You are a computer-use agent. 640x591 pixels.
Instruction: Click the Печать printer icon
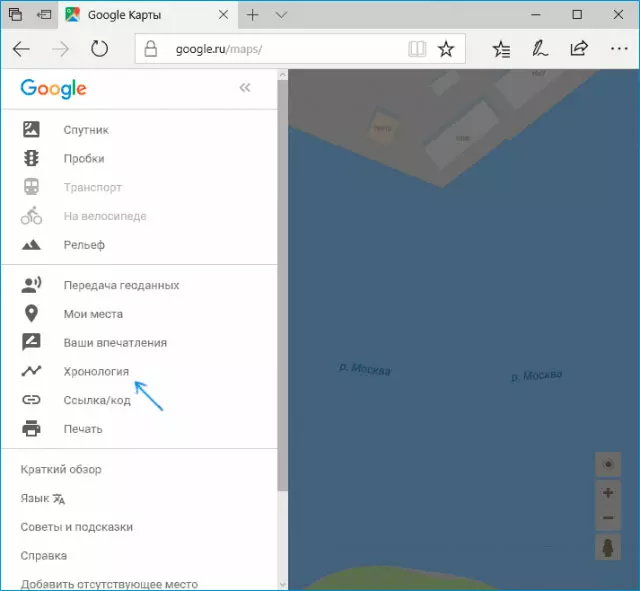31,429
